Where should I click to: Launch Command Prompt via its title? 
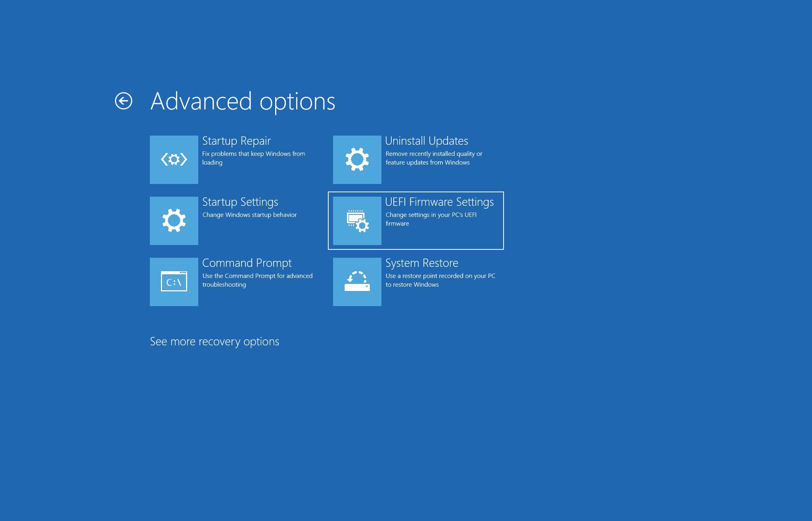tap(247, 263)
